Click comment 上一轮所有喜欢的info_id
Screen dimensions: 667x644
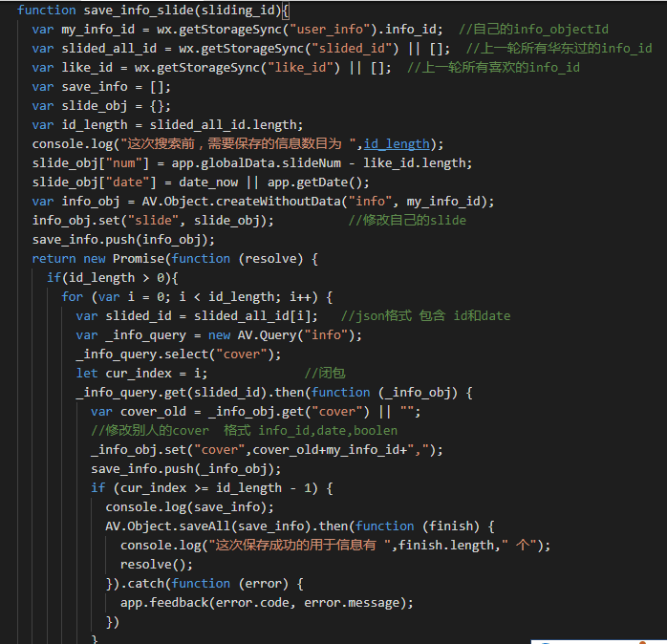[x=493, y=68]
